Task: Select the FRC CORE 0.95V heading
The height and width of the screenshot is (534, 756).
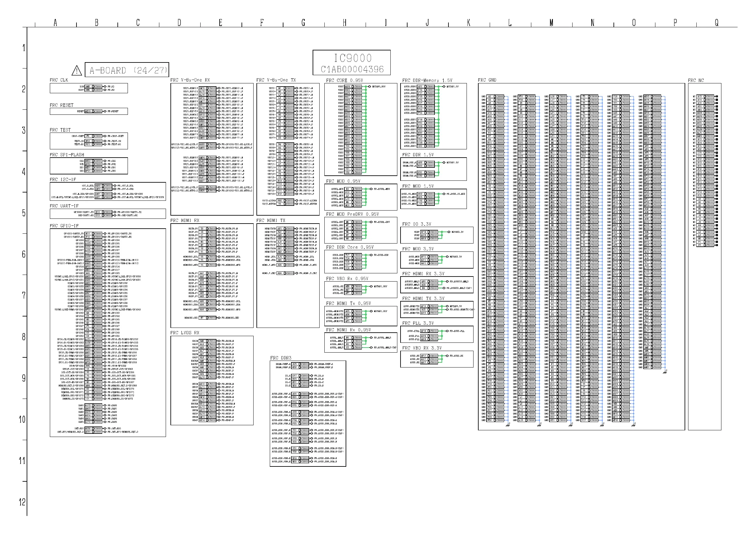Action: pos(344,80)
